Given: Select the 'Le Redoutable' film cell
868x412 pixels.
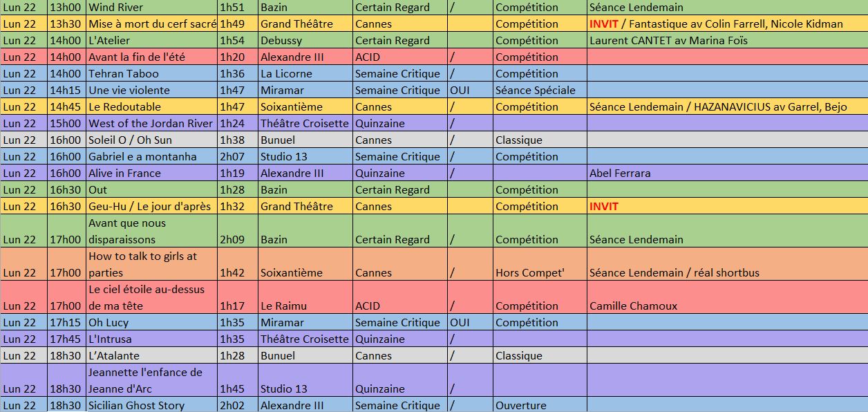Looking at the screenshot, I should [x=125, y=107].
